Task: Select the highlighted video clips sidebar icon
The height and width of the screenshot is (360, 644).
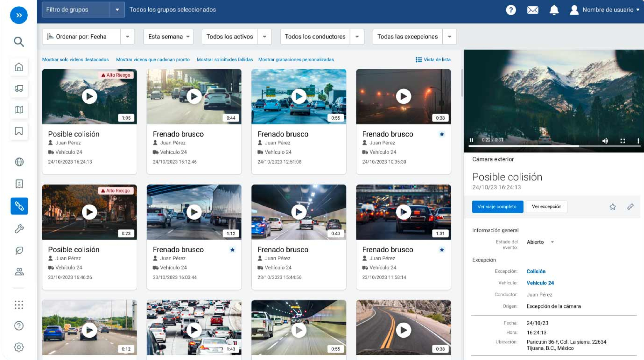Action: point(19,206)
